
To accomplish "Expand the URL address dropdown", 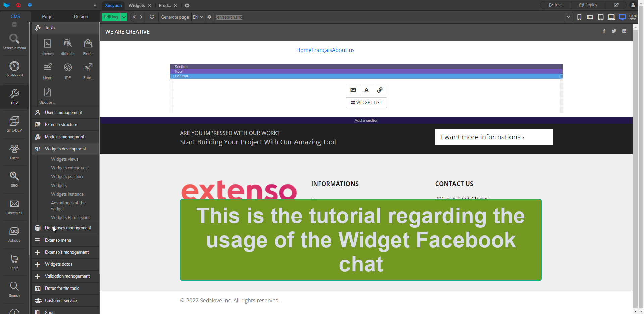I will tap(568, 17).
